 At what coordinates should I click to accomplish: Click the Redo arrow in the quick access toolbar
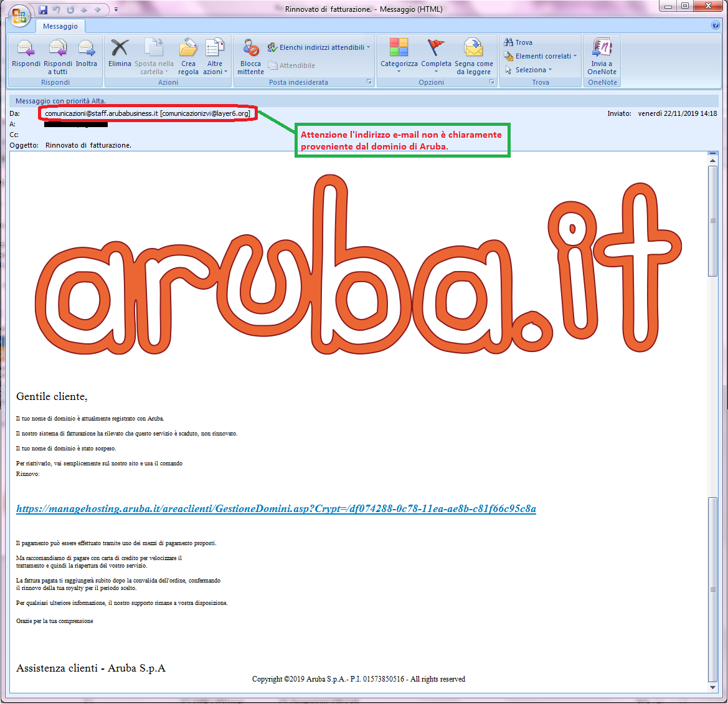coord(70,9)
